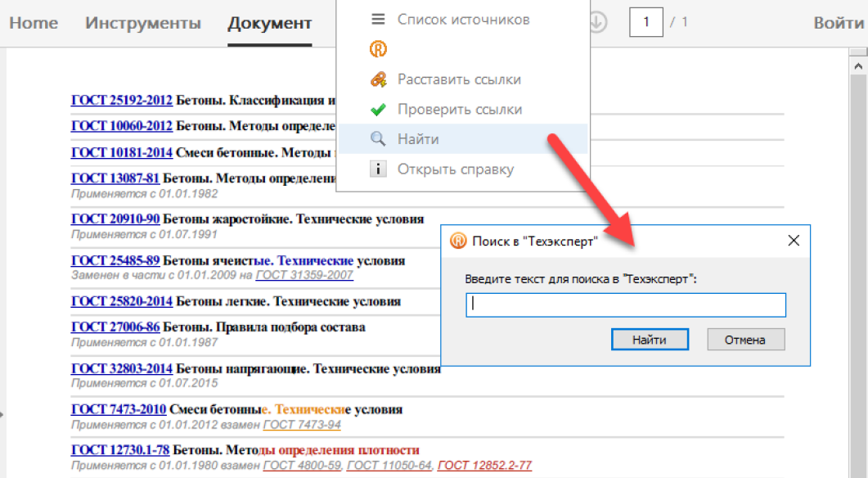Click text 'Применяется с 01.01.1982'
This screenshot has width=868, height=478.
coord(145,194)
